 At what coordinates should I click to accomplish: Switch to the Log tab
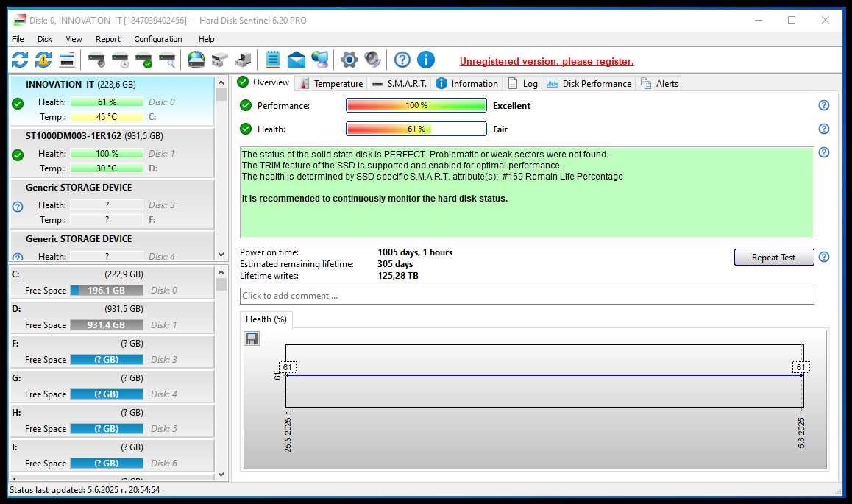click(x=522, y=84)
